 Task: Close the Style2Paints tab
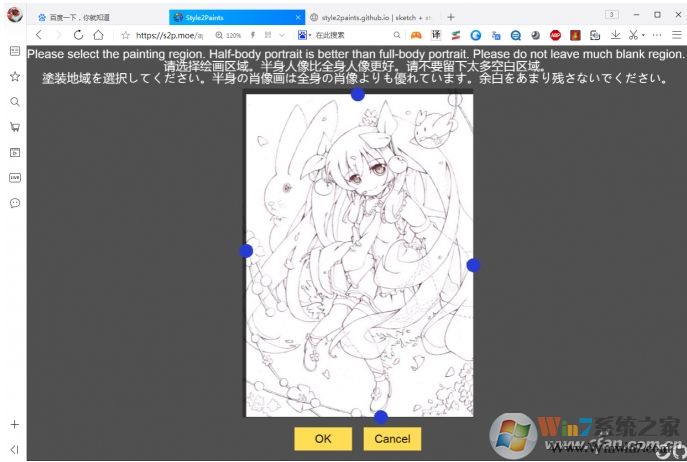click(x=298, y=17)
